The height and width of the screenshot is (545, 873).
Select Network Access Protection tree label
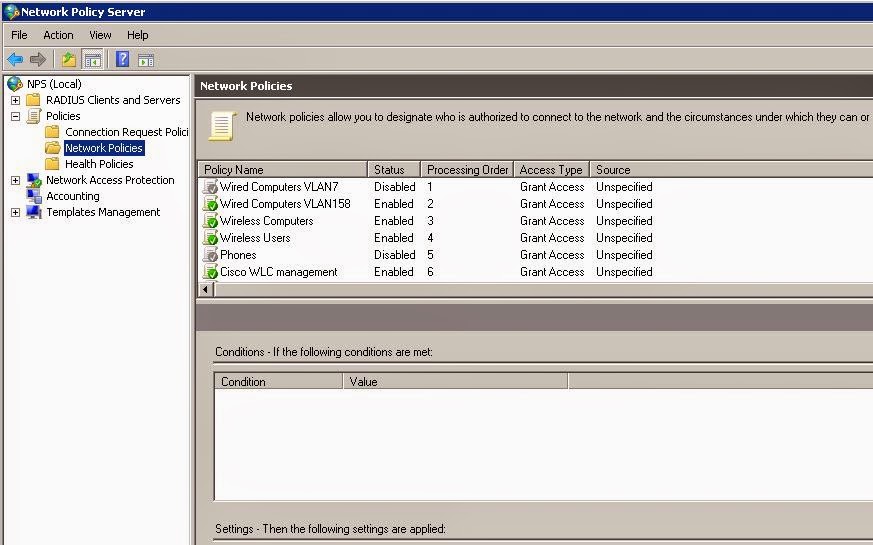[110, 180]
